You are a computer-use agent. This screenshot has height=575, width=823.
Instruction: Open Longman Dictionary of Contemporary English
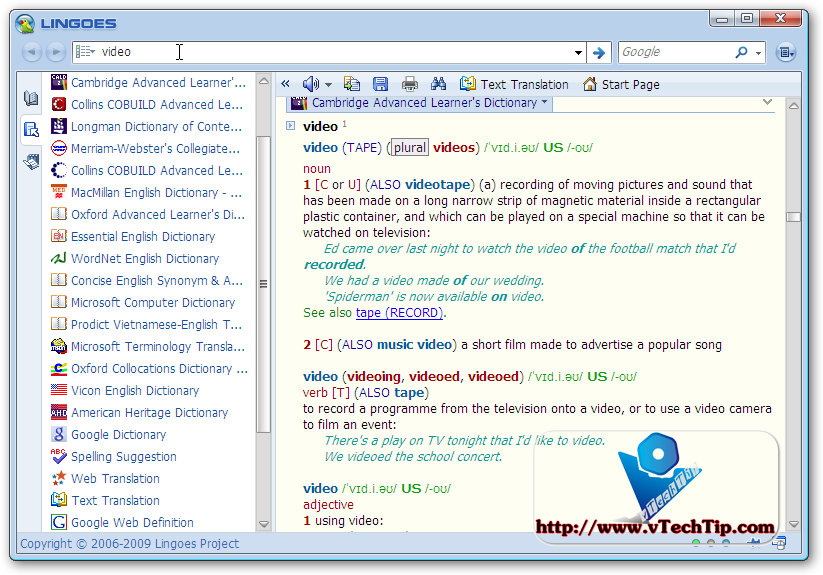(x=147, y=126)
